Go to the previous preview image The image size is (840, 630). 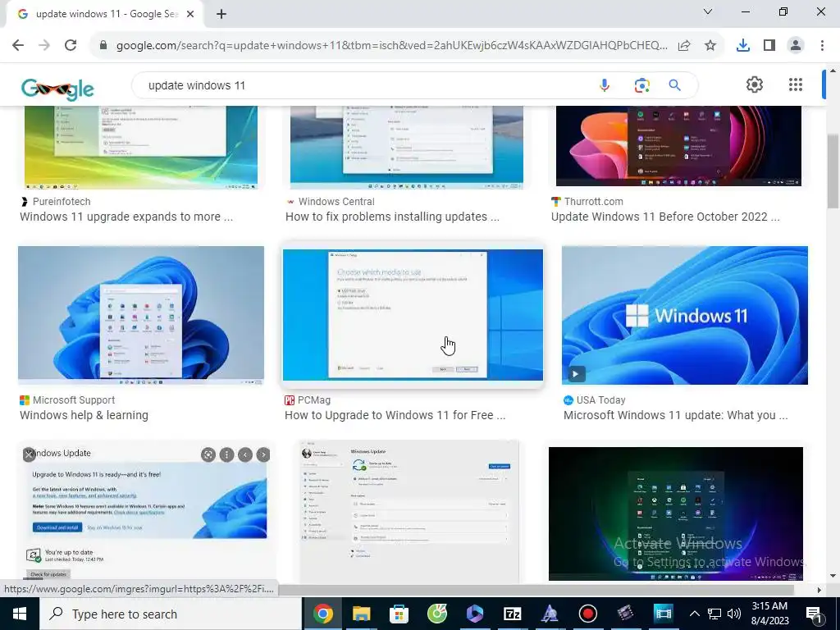pos(244,454)
